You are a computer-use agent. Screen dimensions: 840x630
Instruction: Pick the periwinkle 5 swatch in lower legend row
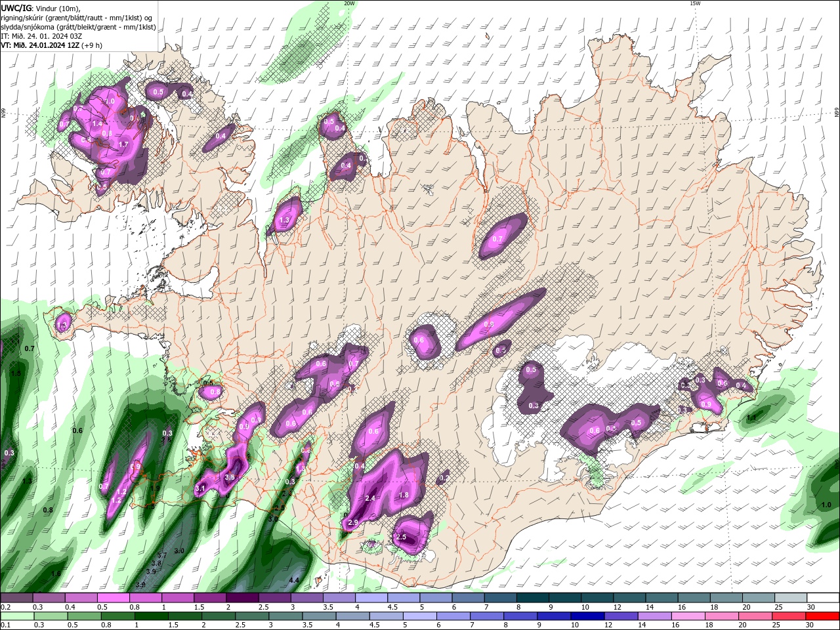click(419, 616)
